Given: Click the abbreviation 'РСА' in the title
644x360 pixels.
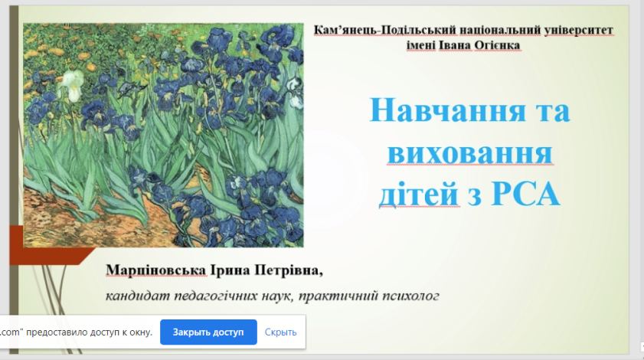Looking at the screenshot, I should [523, 195].
